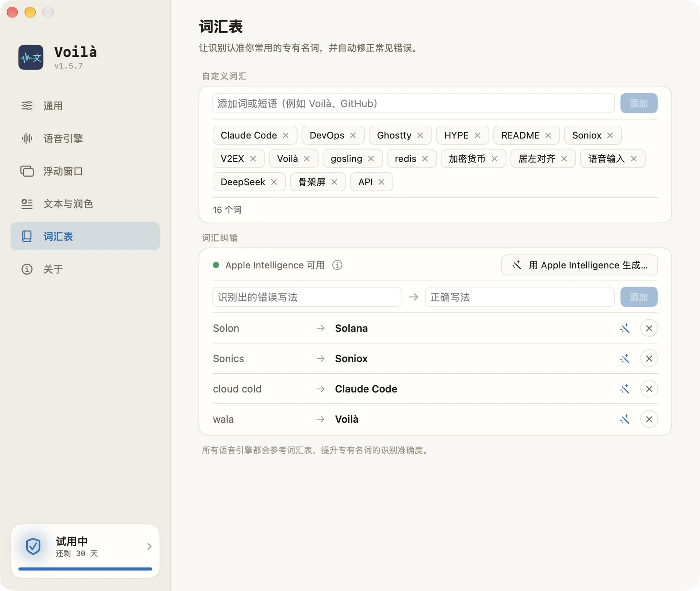Image resolution: width=700 pixels, height=591 pixels.
Task: Select the Solana corrected text
Action: tap(351, 328)
